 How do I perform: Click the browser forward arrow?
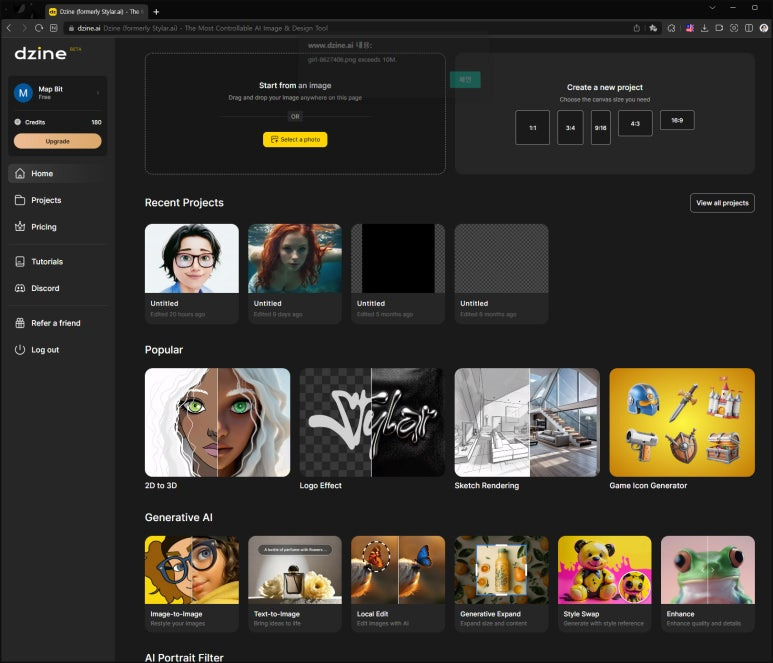[24, 28]
